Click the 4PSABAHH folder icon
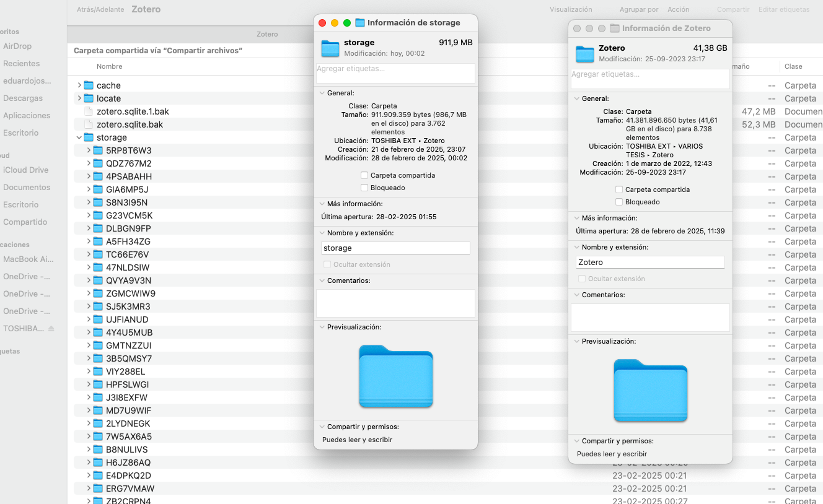The image size is (823, 504). pos(98,176)
